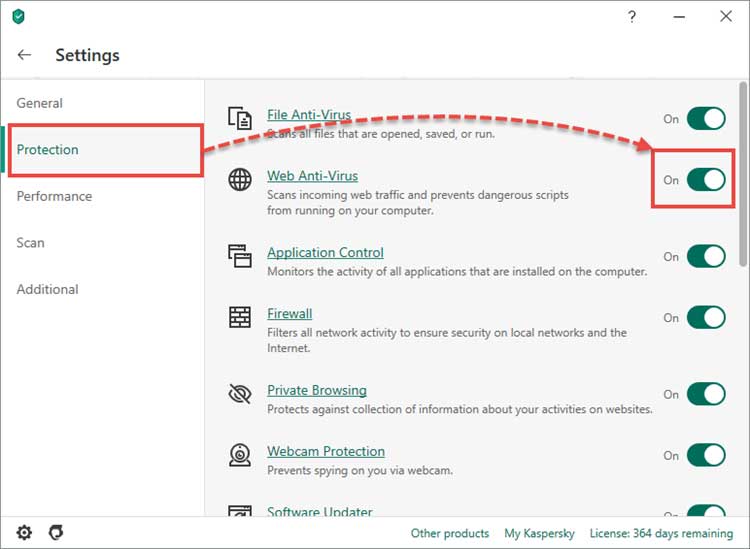Open settings via bottom gear icon
Viewport: 750px width, 549px height.
(24, 532)
